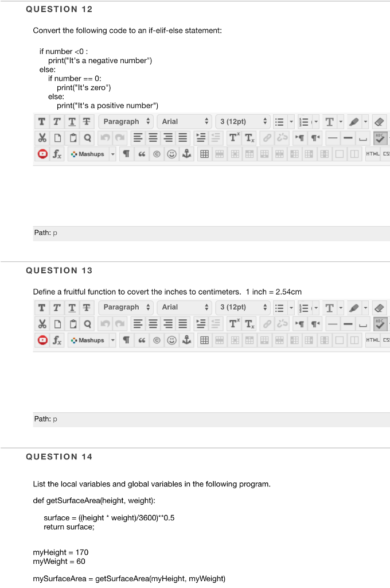Click paste clipboard icon in Question 13 toolbar
The image size is (390, 588).
coord(73,324)
